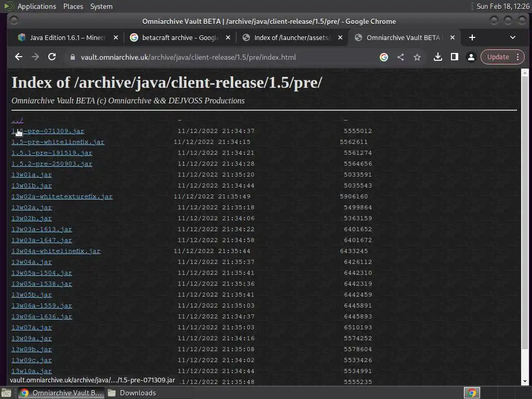Open the Applications menu

37,6
